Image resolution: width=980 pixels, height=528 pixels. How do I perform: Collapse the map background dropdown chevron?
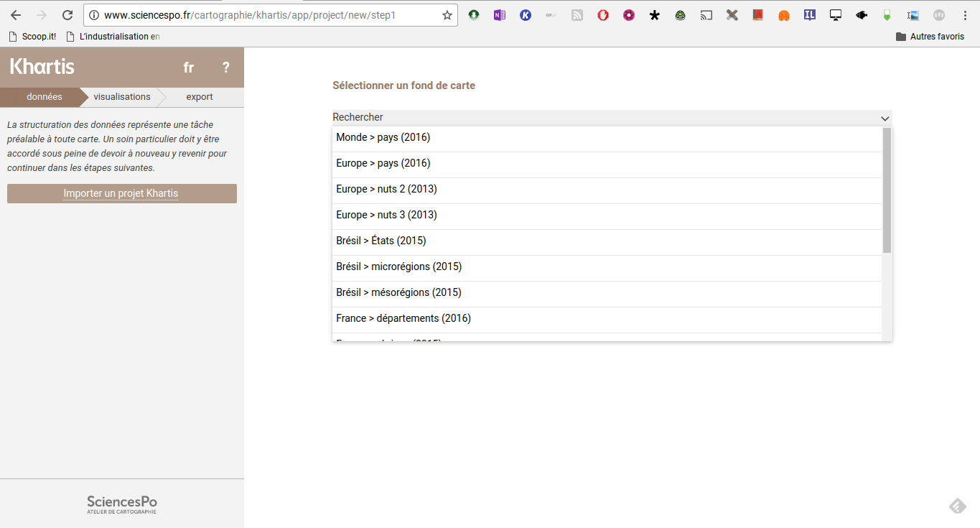tap(885, 118)
